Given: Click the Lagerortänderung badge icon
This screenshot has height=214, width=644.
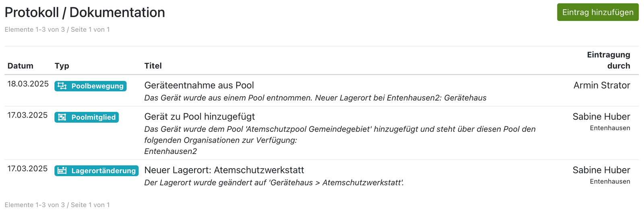Looking at the screenshot, I should point(62,171).
